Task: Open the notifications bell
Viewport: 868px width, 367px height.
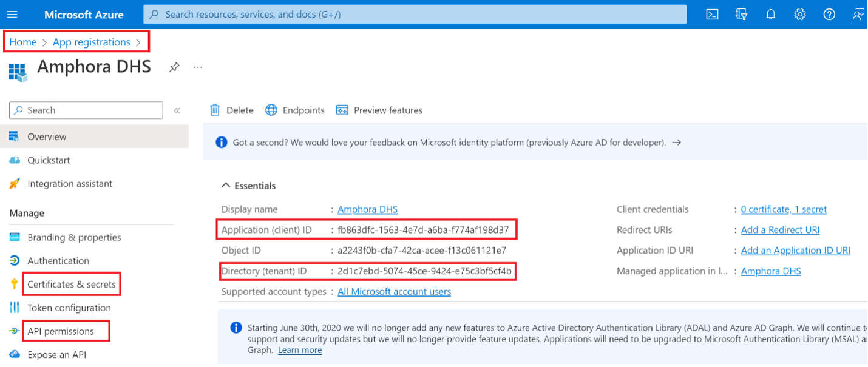Action: click(771, 15)
